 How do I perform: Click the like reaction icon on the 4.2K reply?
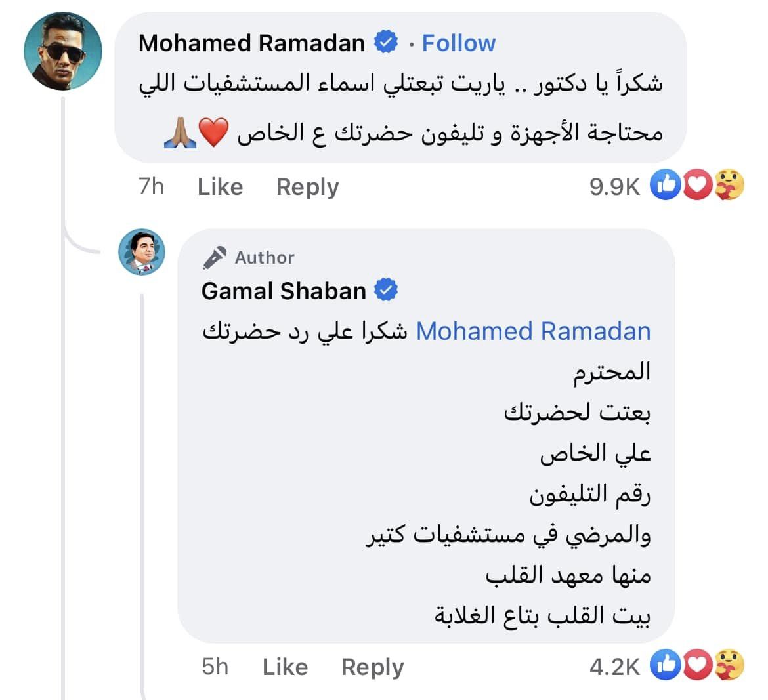tap(664, 667)
